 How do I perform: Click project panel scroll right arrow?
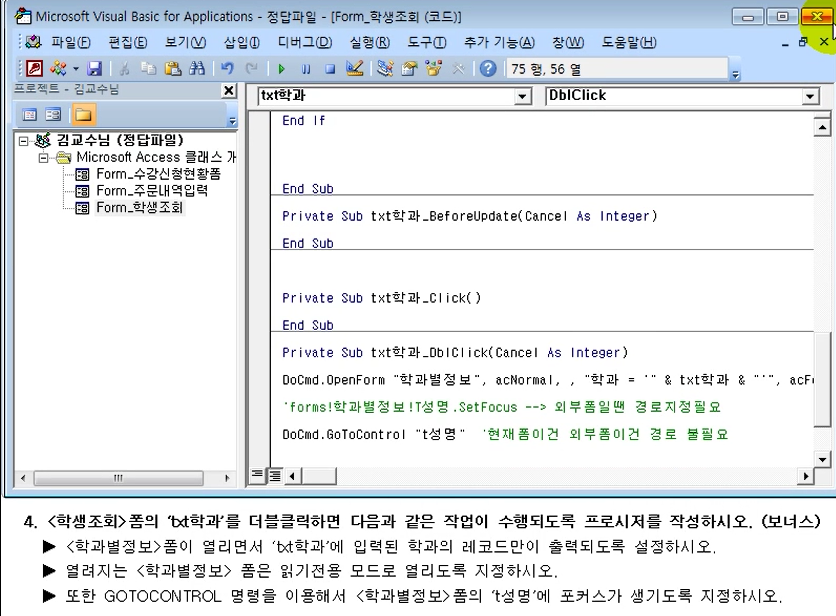227,478
